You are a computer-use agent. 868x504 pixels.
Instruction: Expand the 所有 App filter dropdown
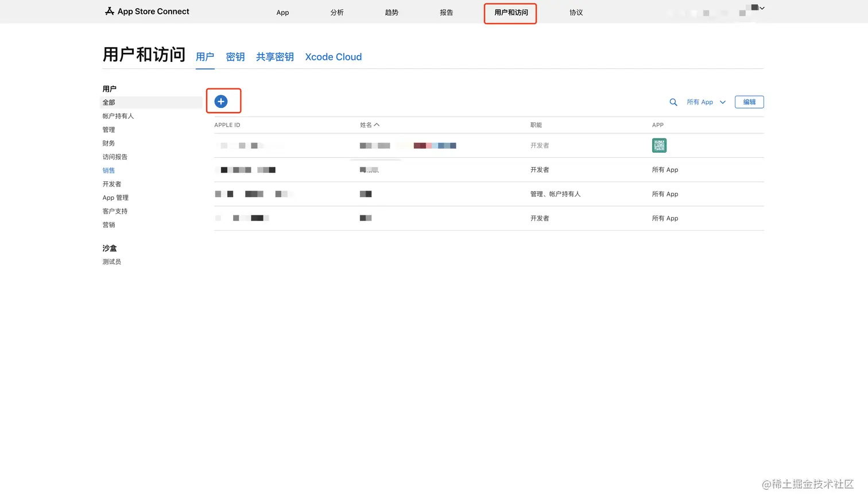click(x=706, y=102)
